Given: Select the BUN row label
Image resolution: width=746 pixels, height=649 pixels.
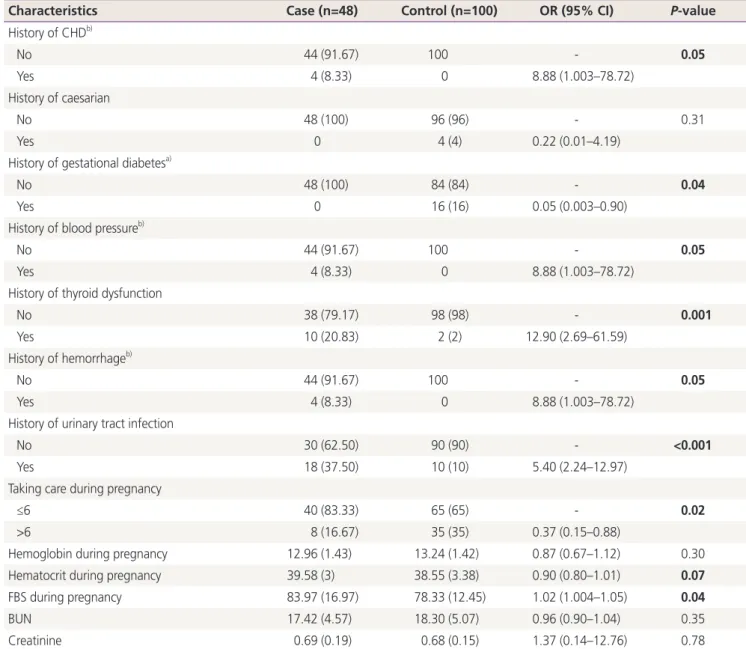Looking at the screenshot, I should point(20,619).
